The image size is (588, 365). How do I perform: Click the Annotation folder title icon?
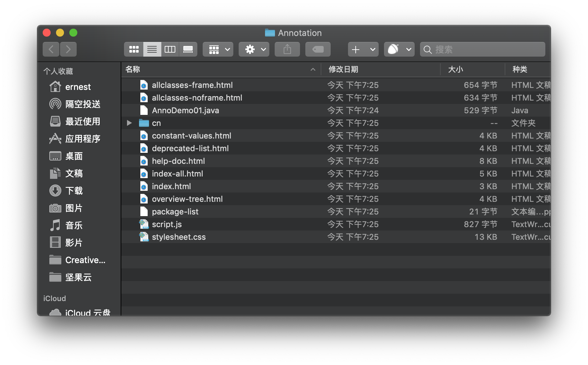270,33
